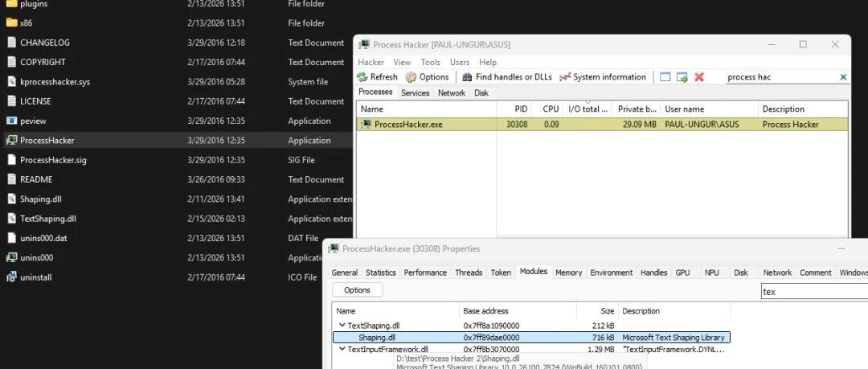Screen dimensions: 868x369
Task: Open the Help menu
Action: [x=488, y=62]
